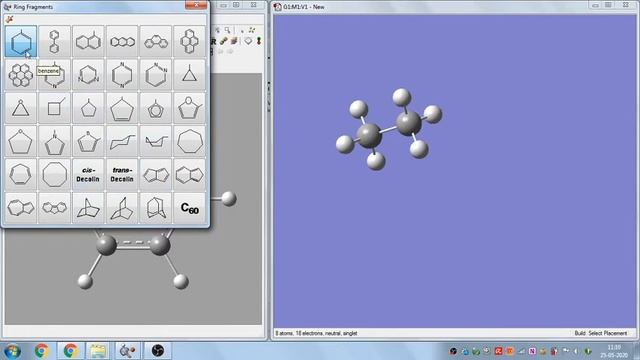Pick the cycloheptane seven-membered ring
The height and width of the screenshot is (360, 640).
(x=189, y=142)
